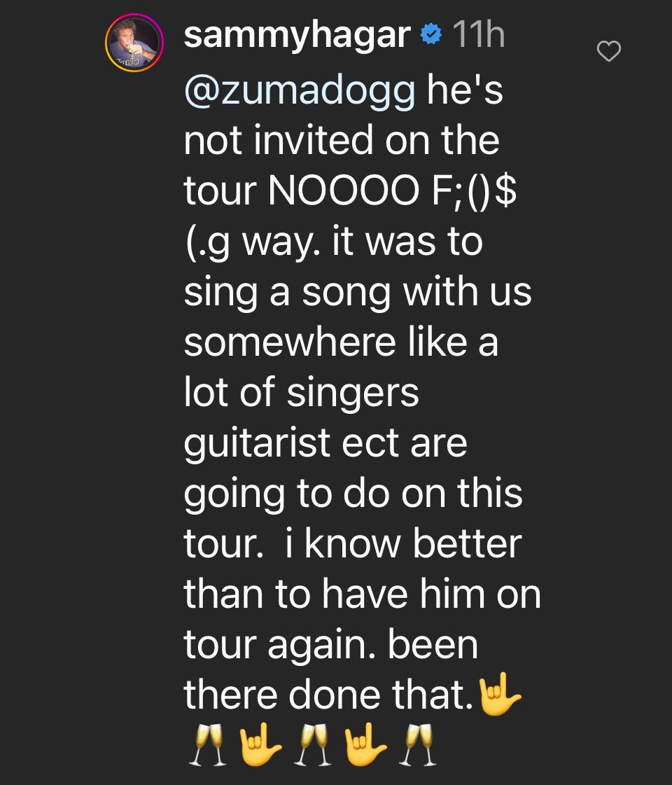Open the @zumadogg mention
Image resolution: width=672 pixels, height=785 pixels.
[x=299, y=91]
